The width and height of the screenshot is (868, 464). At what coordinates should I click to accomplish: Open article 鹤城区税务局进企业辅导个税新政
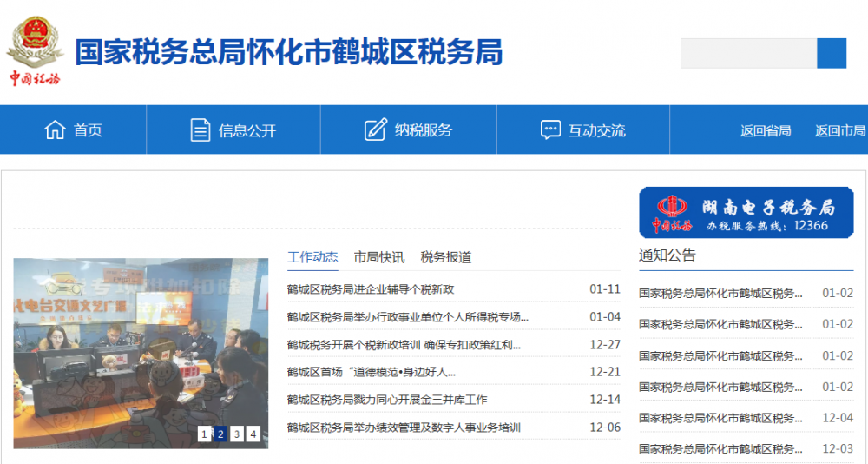371,289
